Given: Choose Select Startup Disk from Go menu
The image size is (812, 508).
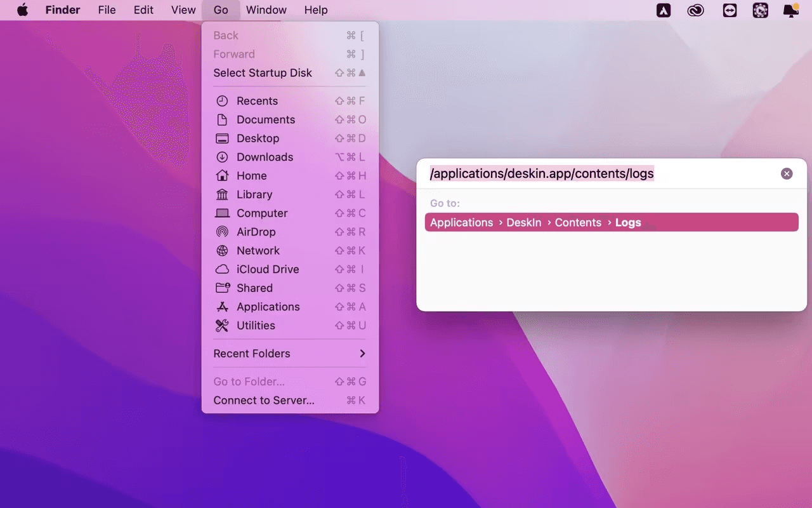Looking at the screenshot, I should click(290, 73).
